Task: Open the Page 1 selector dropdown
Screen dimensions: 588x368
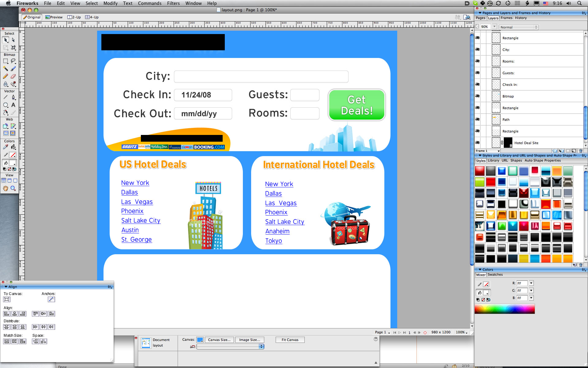Action: click(383, 332)
